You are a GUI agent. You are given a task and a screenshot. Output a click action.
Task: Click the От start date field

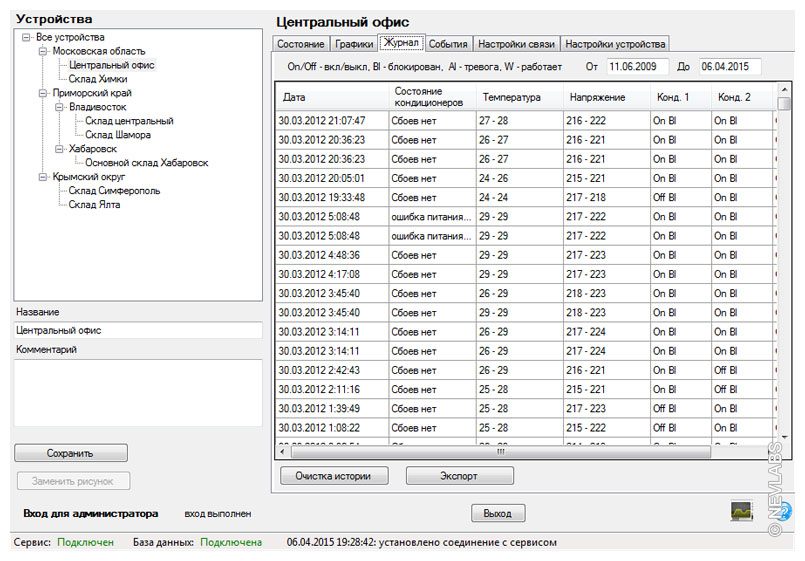coord(637,66)
